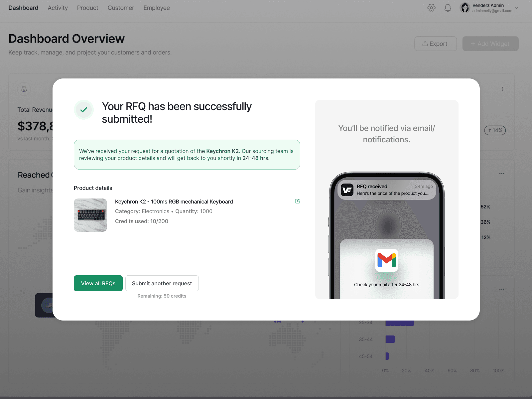Click the Check your mail after 24-48 hrs text

tap(387, 285)
